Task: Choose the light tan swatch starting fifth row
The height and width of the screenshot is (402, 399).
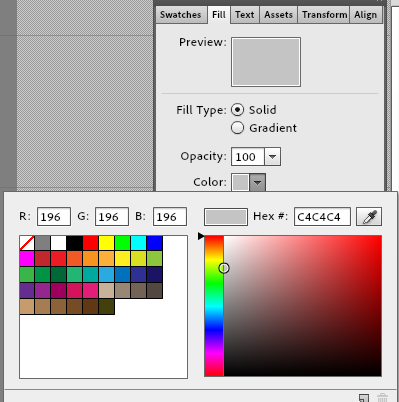Action: tap(27, 307)
